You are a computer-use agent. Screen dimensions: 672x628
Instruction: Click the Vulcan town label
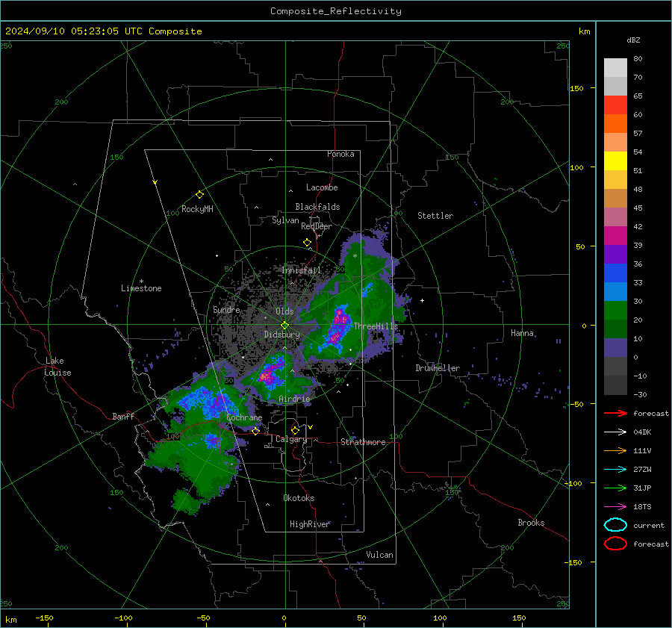click(x=379, y=555)
